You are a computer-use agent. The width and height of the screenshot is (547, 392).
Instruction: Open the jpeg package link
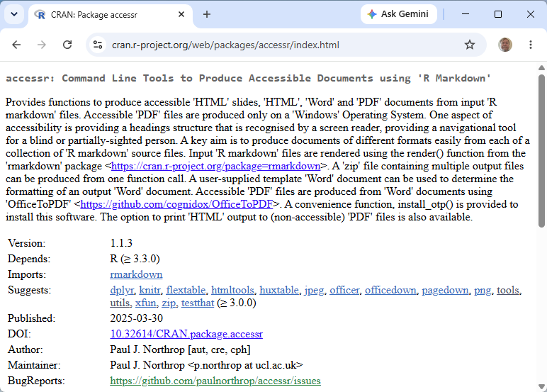point(314,290)
